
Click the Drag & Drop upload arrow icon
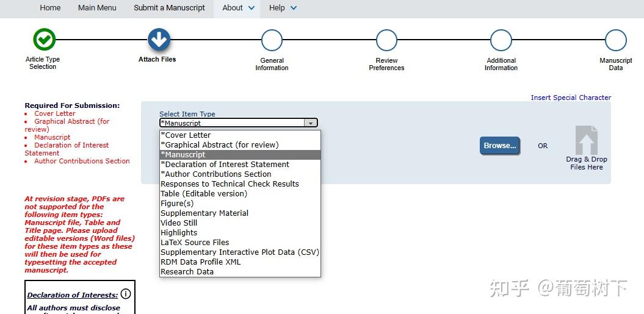(x=586, y=141)
